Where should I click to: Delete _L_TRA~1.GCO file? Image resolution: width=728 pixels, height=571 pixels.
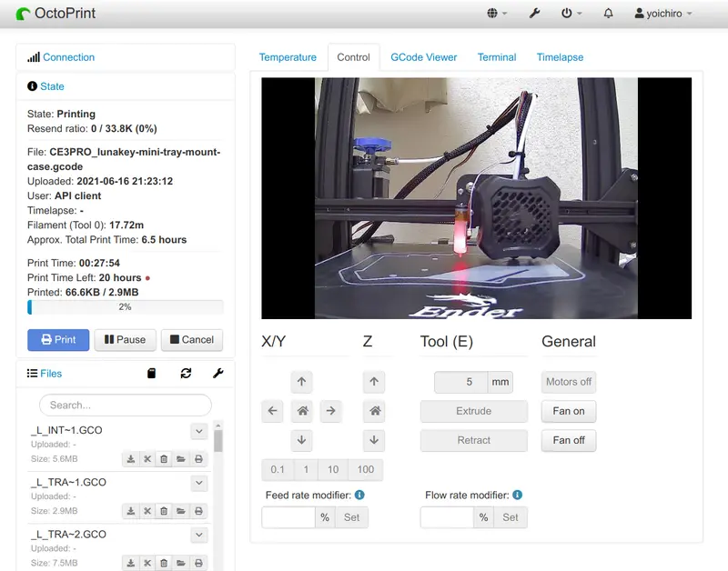coord(164,511)
